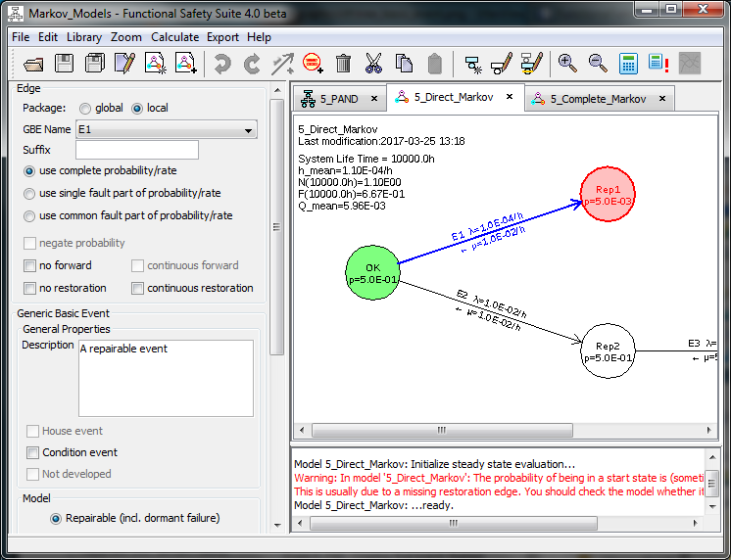Screen dimensions: 731x560
Task: Close the 5_PAND tab
Action: pos(374,99)
